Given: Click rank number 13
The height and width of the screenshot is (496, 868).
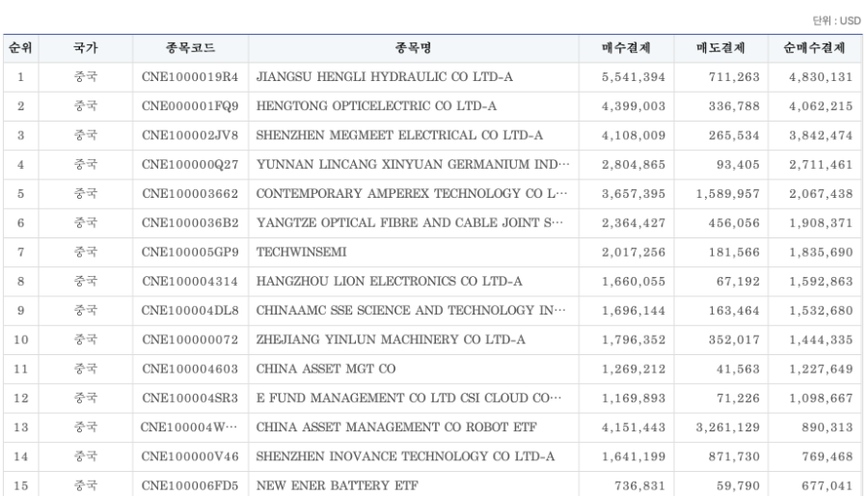Looking at the screenshot, I should (x=20, y=427).
